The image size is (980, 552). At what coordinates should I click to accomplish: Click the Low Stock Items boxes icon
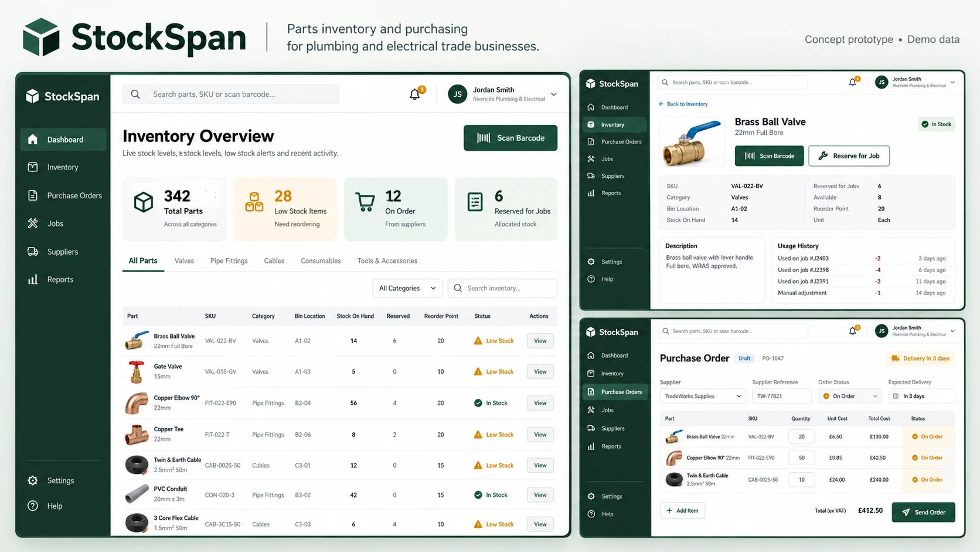[x=254, y=202]
